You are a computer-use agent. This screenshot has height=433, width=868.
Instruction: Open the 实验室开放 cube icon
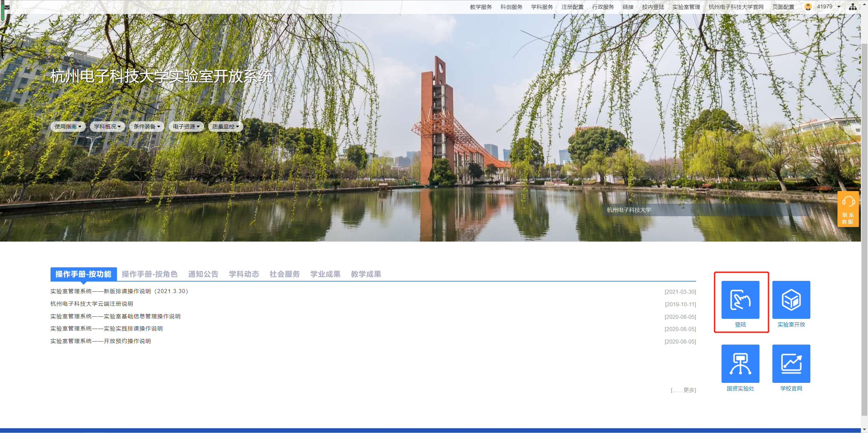click(x=791, y=300)
